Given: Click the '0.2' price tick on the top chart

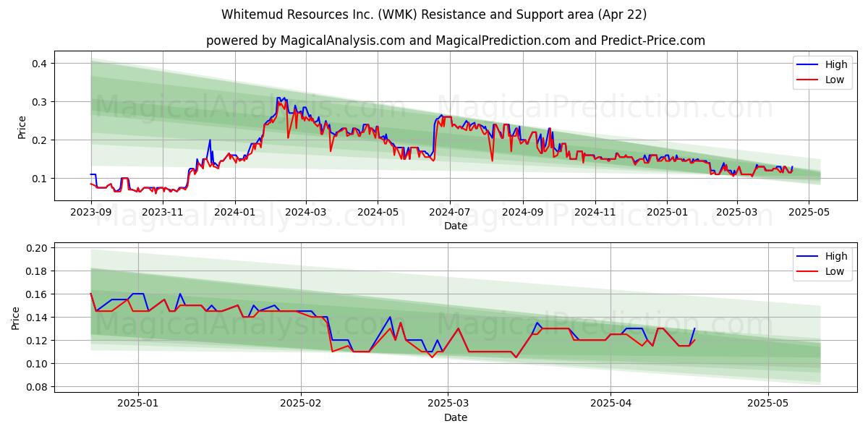Looking at the screenshot, I should [41, 140].
